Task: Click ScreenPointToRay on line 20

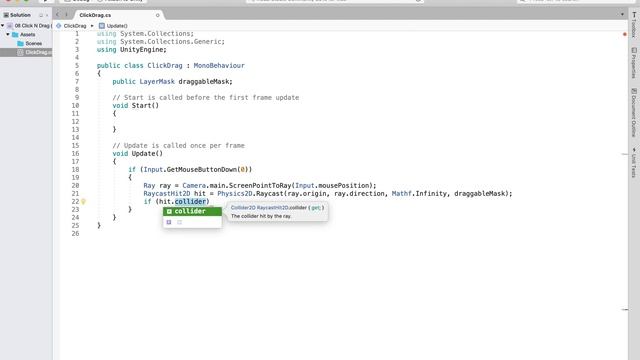Action: (x=260, y=185)
